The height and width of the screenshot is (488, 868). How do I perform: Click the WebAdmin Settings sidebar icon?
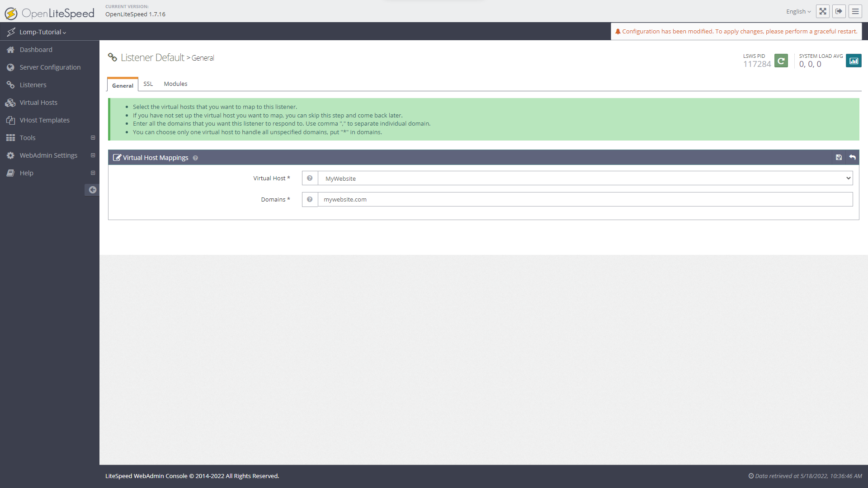tap(11, 155)
